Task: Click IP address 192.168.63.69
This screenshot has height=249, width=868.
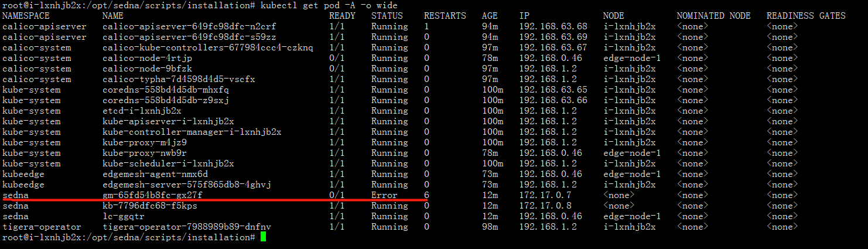Action: pyautogui.click(x=553, y=37)
